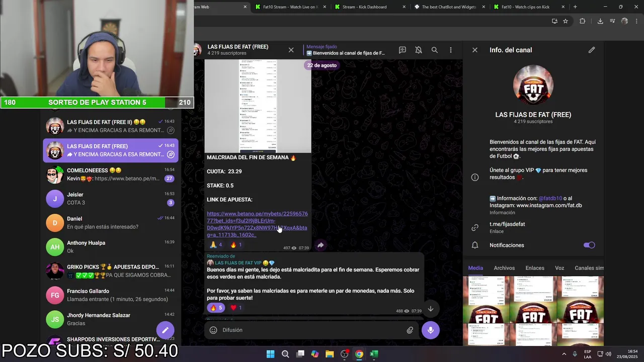644x362 pixels.
Task: Open Daniel's chat
Action: click(x=111, y=223)
